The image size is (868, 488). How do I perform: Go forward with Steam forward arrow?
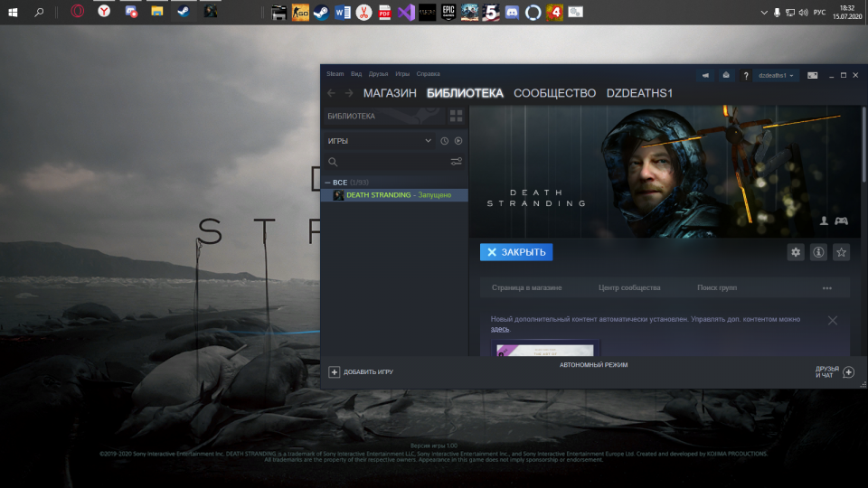pos(349,93)
